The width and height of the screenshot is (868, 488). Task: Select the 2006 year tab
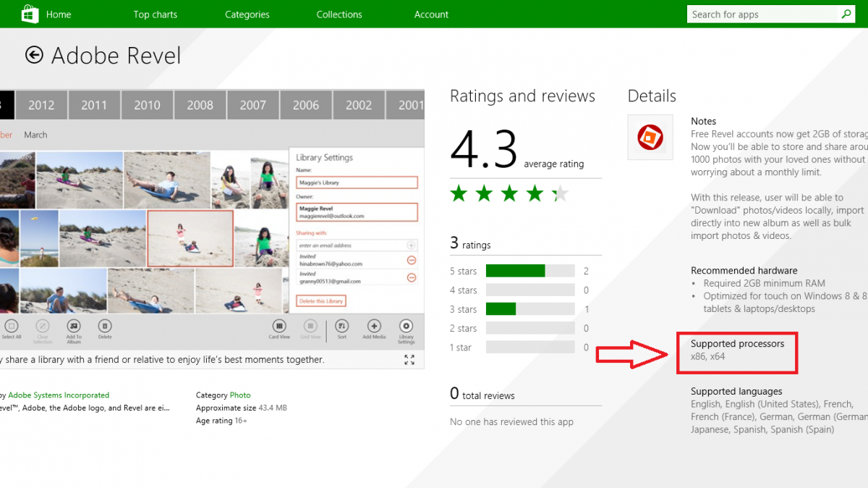(x=306, y=105)
